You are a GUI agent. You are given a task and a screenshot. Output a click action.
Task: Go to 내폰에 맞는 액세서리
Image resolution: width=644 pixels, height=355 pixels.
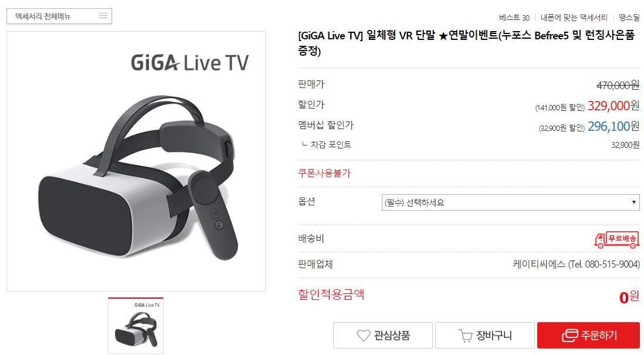point(574,18)
